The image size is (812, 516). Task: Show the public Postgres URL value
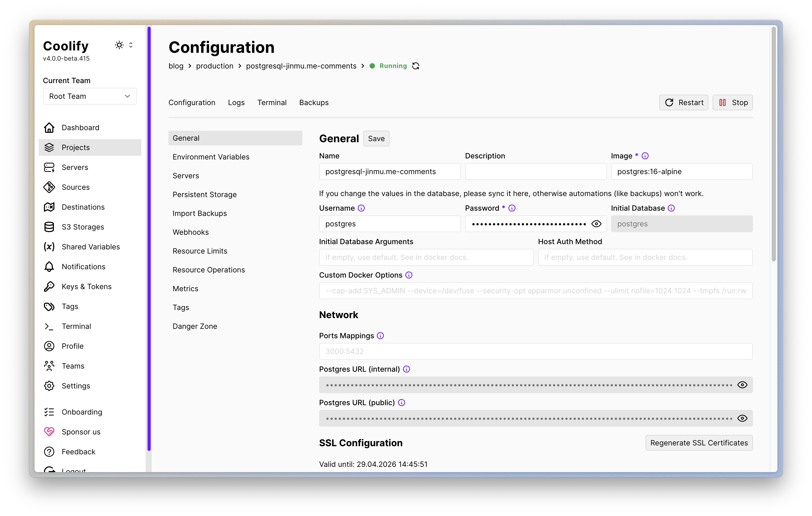(742, 418)
